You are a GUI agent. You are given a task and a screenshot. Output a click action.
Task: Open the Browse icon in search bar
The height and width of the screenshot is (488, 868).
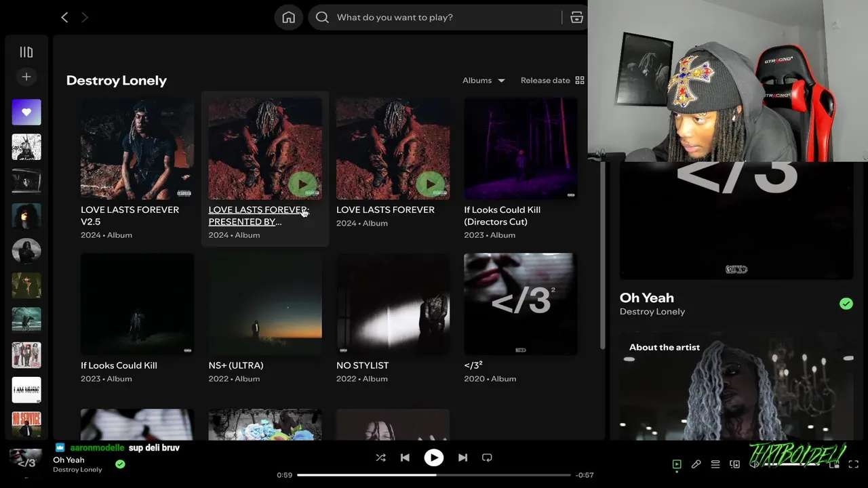pos(576,18)
